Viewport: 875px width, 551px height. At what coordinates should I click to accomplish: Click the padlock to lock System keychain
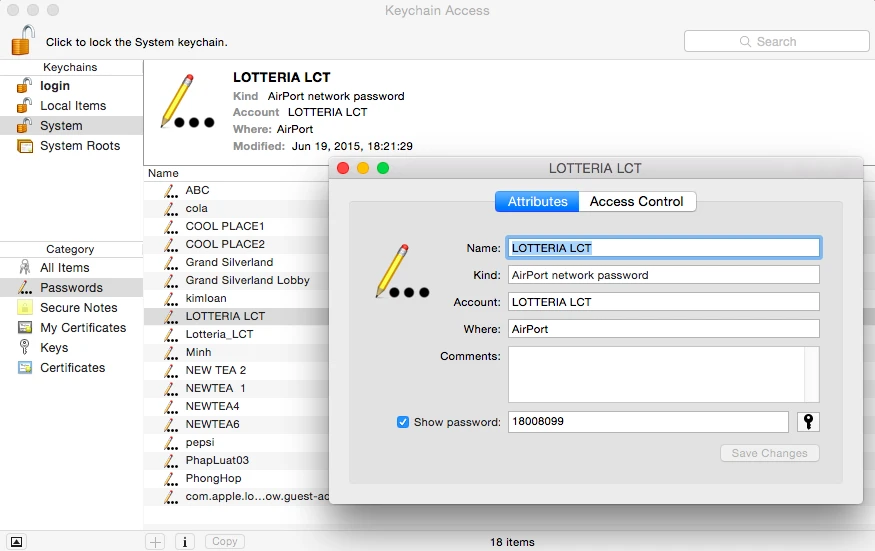coord(22,42)
